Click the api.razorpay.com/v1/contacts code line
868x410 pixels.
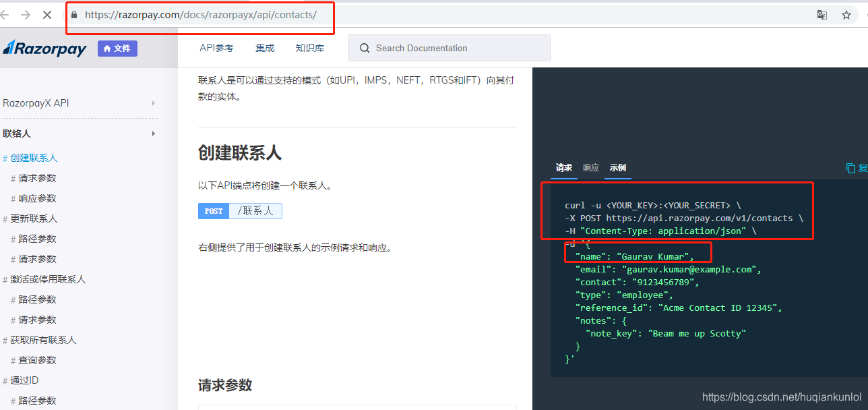[x=683, y=218]
